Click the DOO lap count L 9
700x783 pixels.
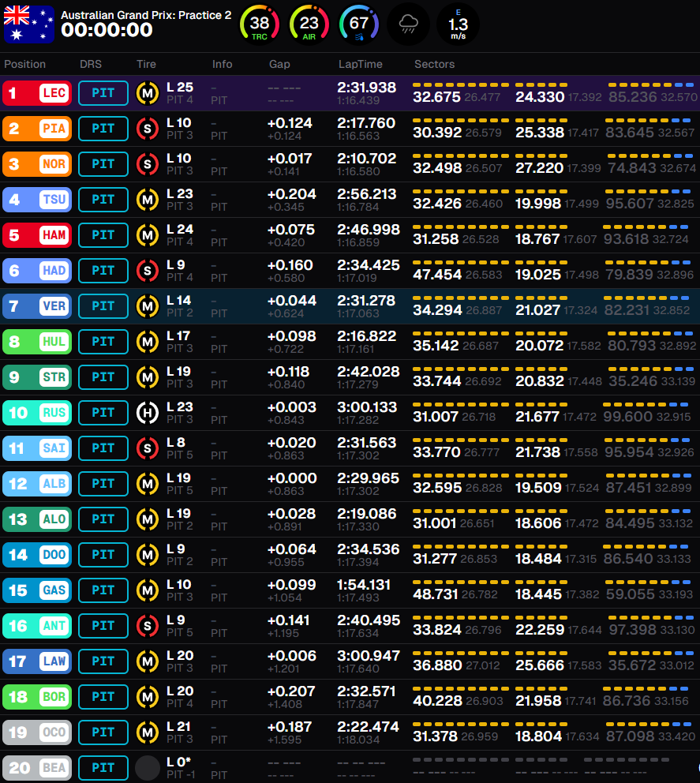click(x=176, y=549)
